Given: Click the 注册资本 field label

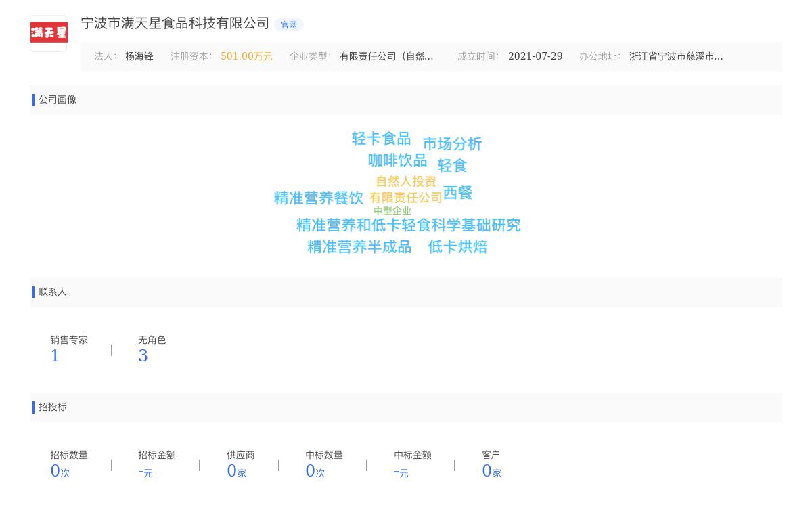Looking at the screenshot, I should click(191, 57).
